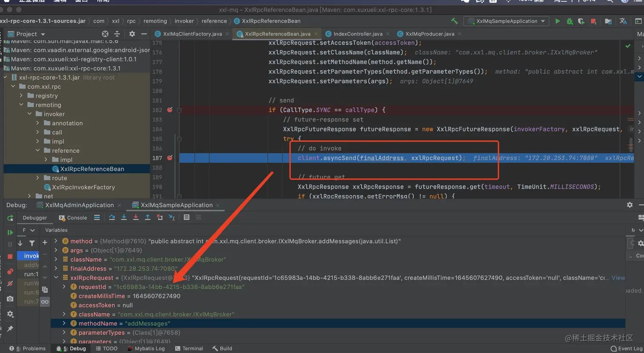Open the Evaluate Expression calculator icon

click(x=186, y=218)
